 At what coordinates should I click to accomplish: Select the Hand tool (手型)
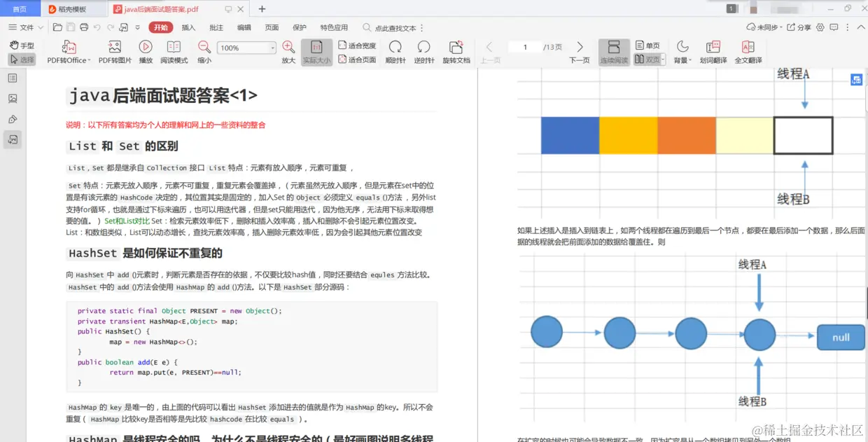coord(22,46)
